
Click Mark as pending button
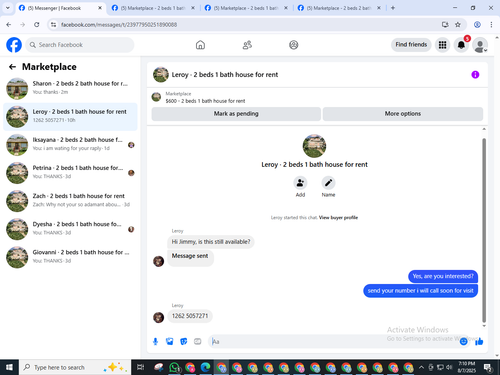tap(236, 114)
